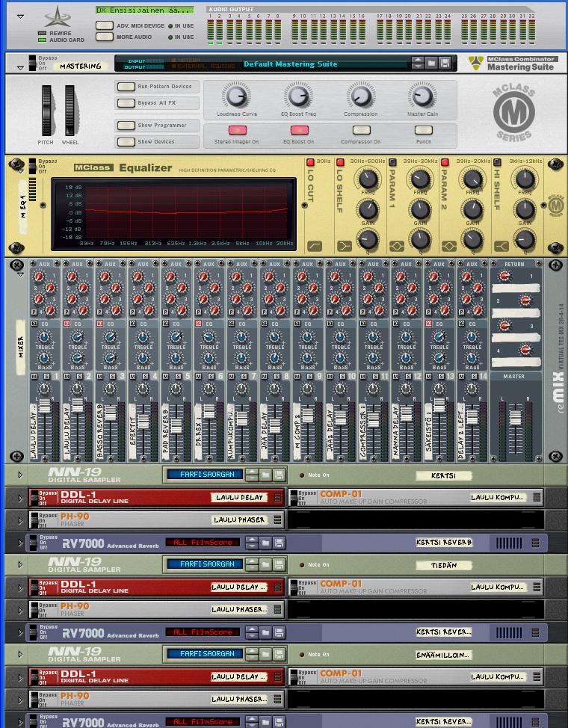Viewport: 568px width, 728px height.
Task: Open patch browser on KERTSI NN-19 sampler
Action: 265,475
